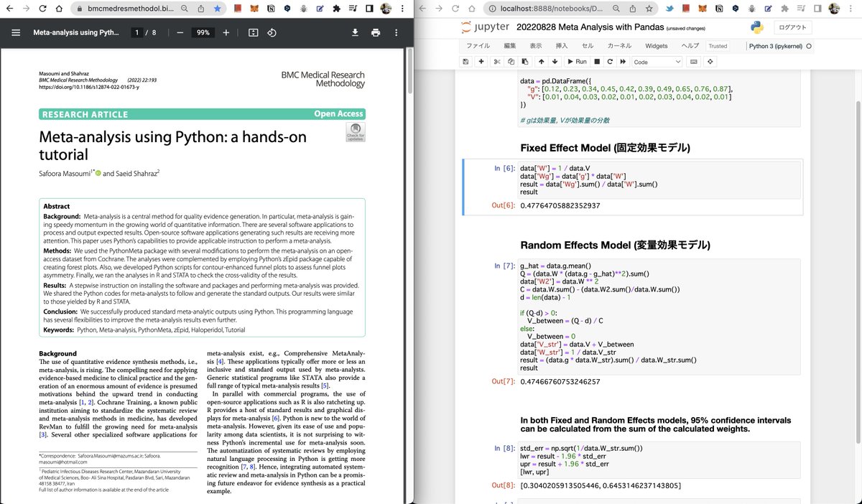Click Check for updates badge on paper
Screen dimensions: 862x504
click(356, 132)
